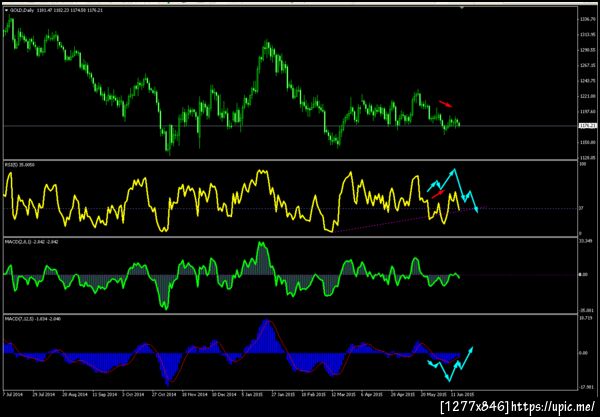Viewport: 600px width, 417px height.
Task: Open the https://upic.me/ link
Action: click(553, 406)
